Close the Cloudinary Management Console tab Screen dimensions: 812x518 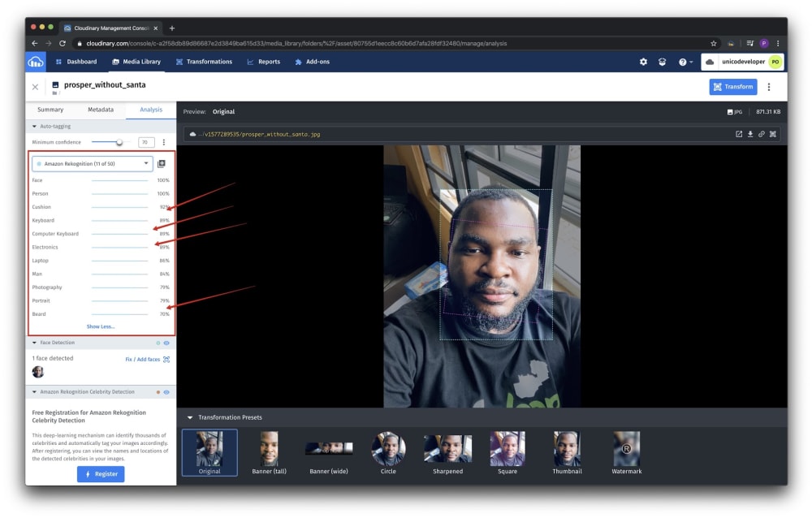[x=155, y=28]
